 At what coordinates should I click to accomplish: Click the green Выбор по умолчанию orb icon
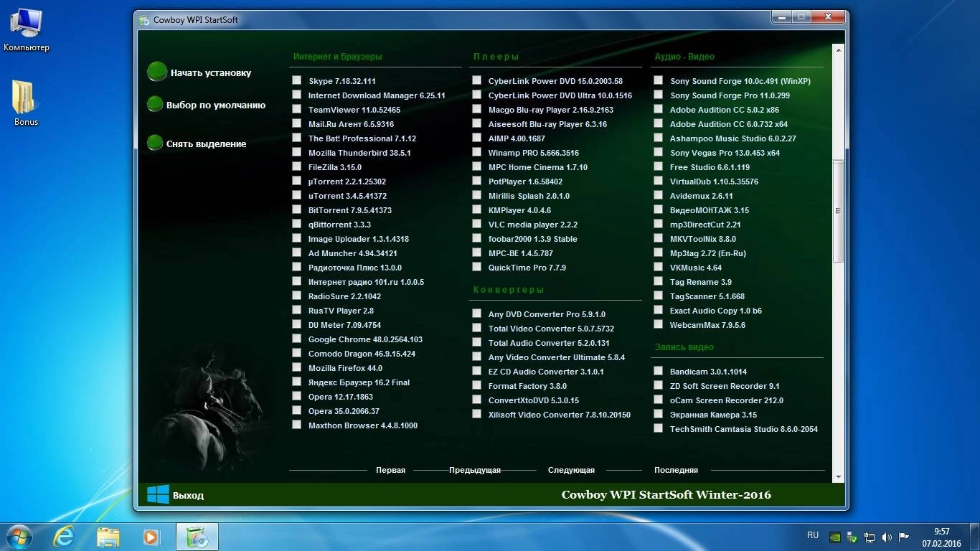[x=155, y=105]
